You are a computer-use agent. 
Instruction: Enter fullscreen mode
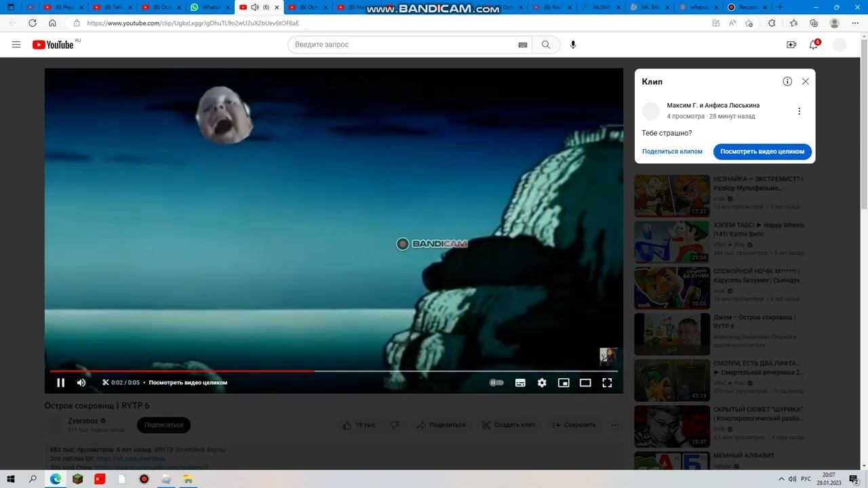tap(607, 382)
